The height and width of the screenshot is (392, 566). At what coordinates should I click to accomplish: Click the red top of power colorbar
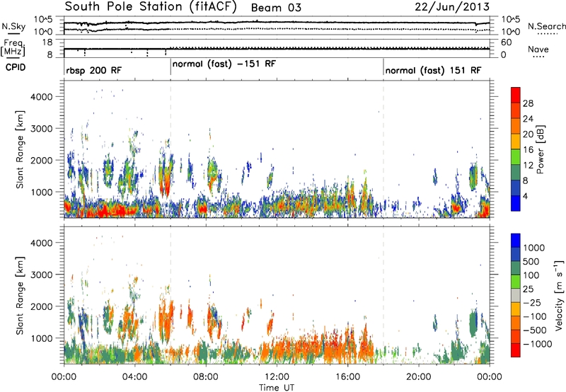point(516,95)
